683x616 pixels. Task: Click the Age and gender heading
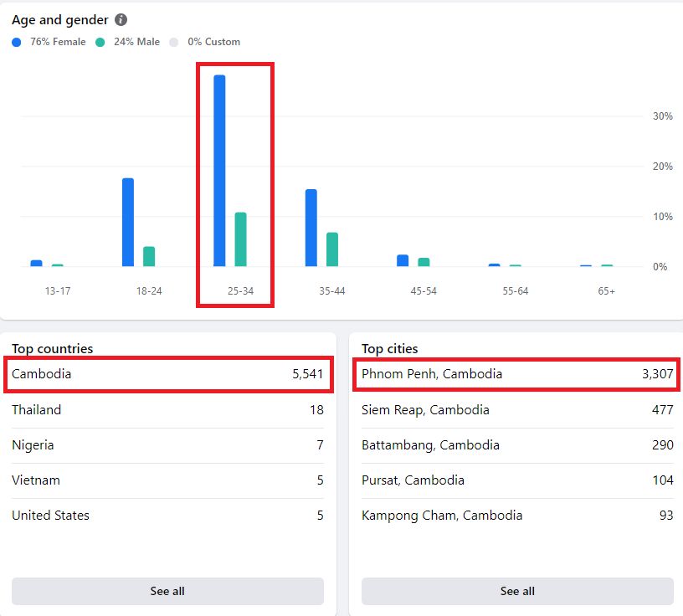tap(60, 19)
